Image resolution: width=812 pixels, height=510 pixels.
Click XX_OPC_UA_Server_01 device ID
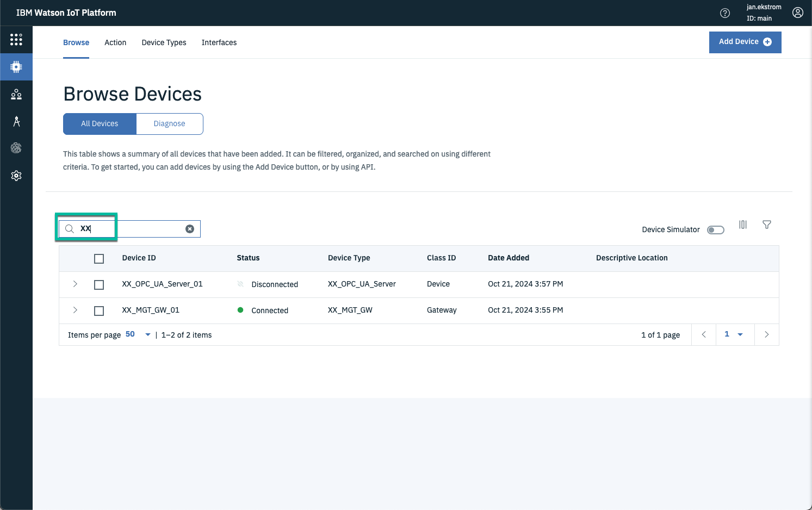pyautogui.click(x=162, y=284)
